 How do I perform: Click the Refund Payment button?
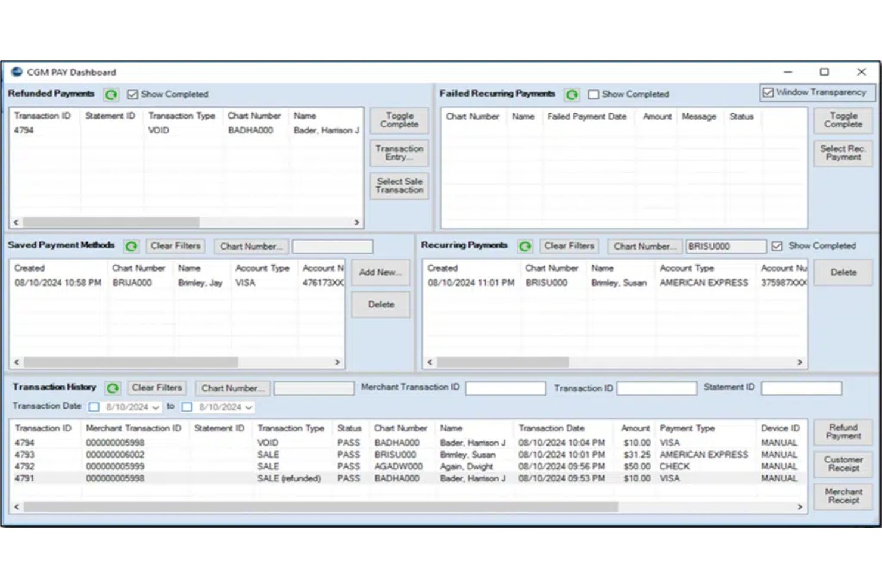(843, 432)
